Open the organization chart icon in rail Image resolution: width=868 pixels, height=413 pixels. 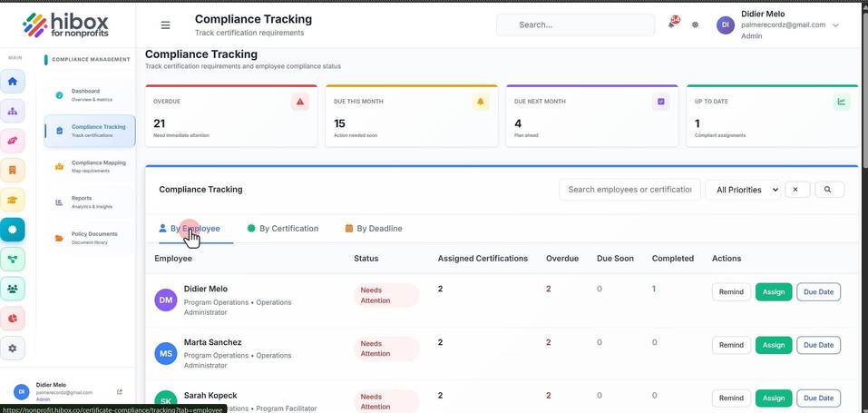12,111
